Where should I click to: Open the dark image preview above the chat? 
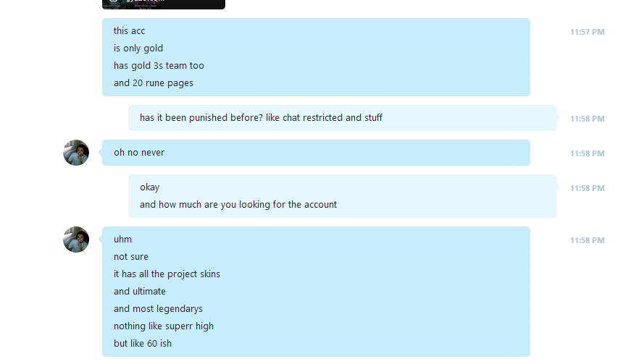tap(164, 4)
